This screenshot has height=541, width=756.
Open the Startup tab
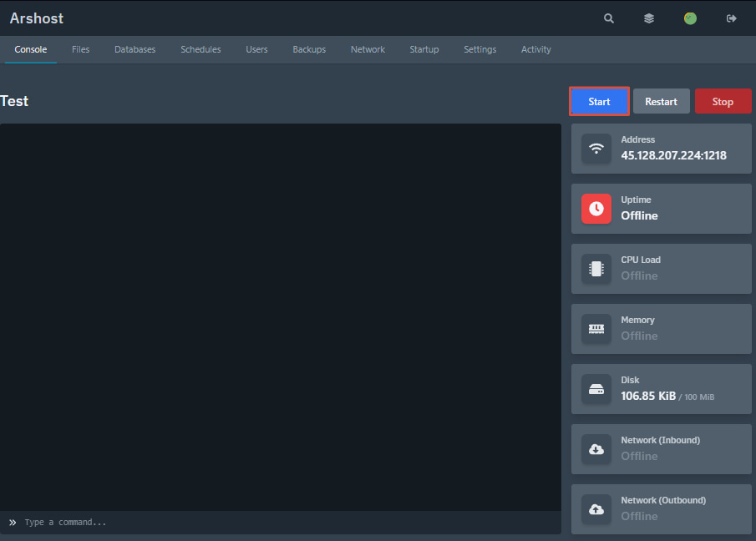pos(424,49)
